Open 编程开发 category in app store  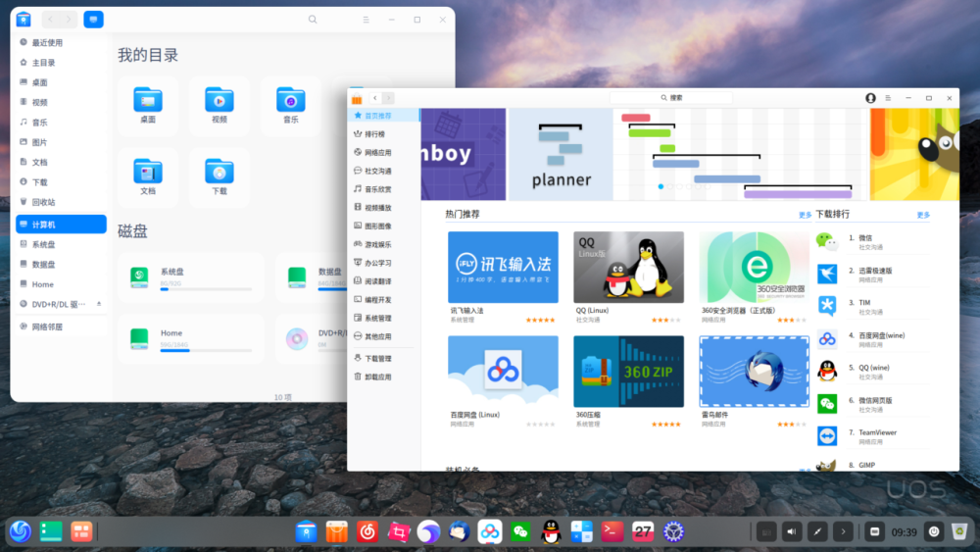point(377,299)
